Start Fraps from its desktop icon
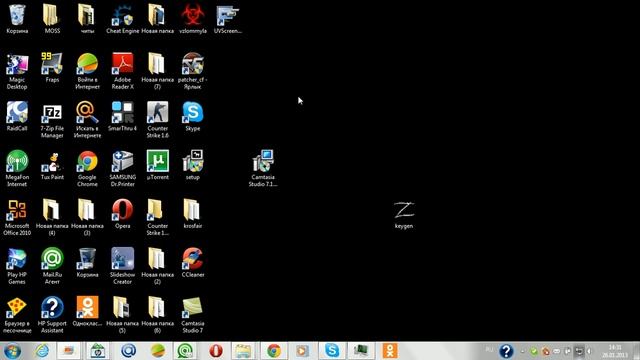Image resolution: width=640 pixels, height=360 pixels. click(x=52, y=68)
